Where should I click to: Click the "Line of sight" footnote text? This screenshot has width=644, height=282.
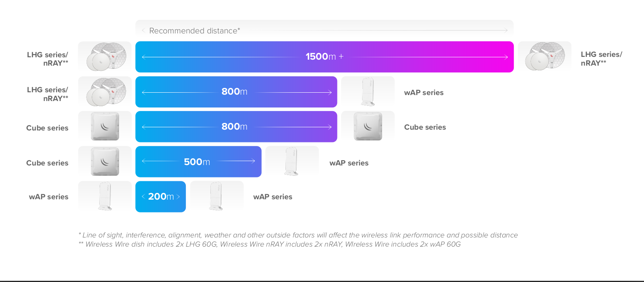298,235
